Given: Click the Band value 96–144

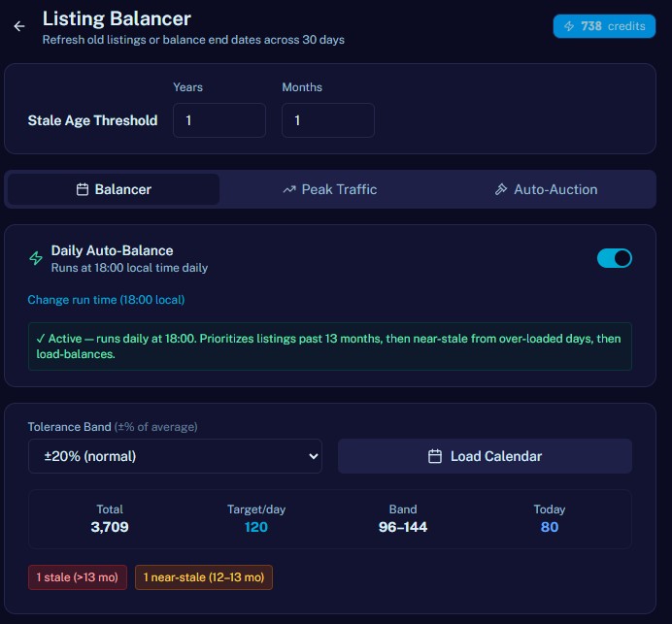Looking at the screenshot, I should [x=403, y=527].
